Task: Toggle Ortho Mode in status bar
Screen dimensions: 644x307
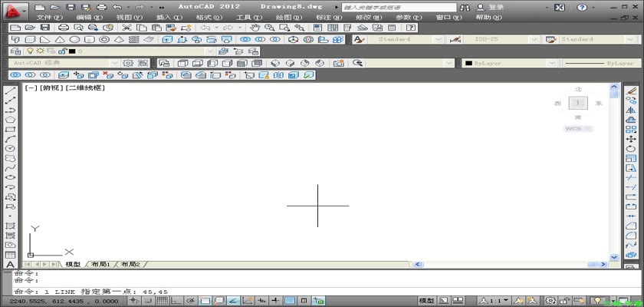Action: pyautogui.click(x=176, y=301)
